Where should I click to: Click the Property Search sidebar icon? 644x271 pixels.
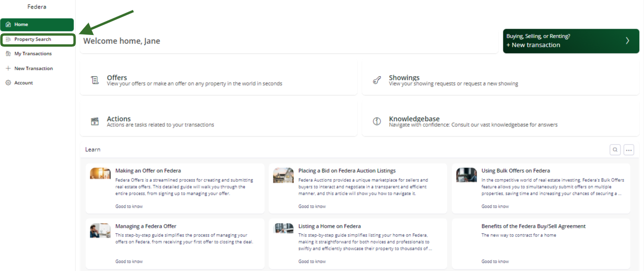(x=8, y=39)
